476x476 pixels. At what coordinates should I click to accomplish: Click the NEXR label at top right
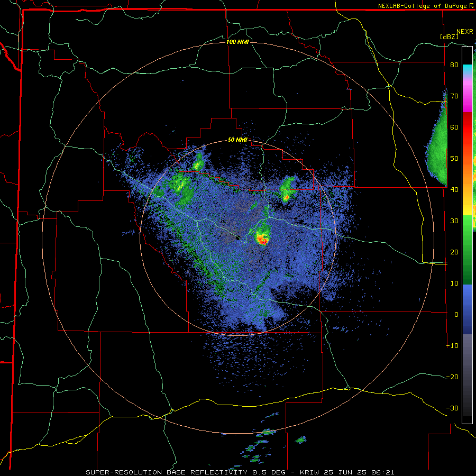point(465,32)
